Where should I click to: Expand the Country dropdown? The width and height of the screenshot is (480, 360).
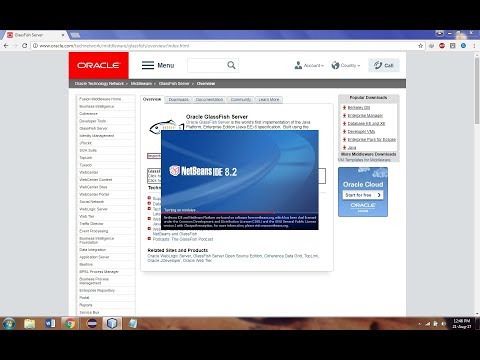tap(346, 65)
